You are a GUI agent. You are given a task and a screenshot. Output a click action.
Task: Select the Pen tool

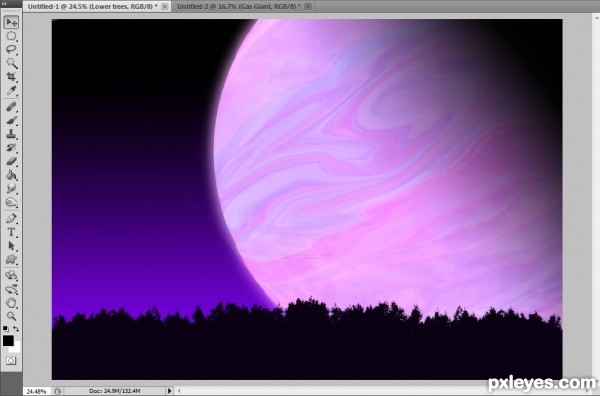coord(11,218)
